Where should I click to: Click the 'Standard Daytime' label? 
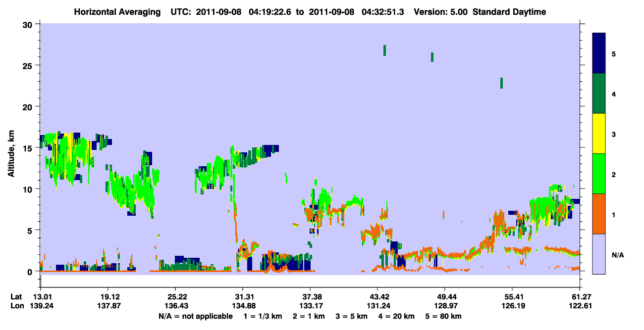tap(509, 12)
